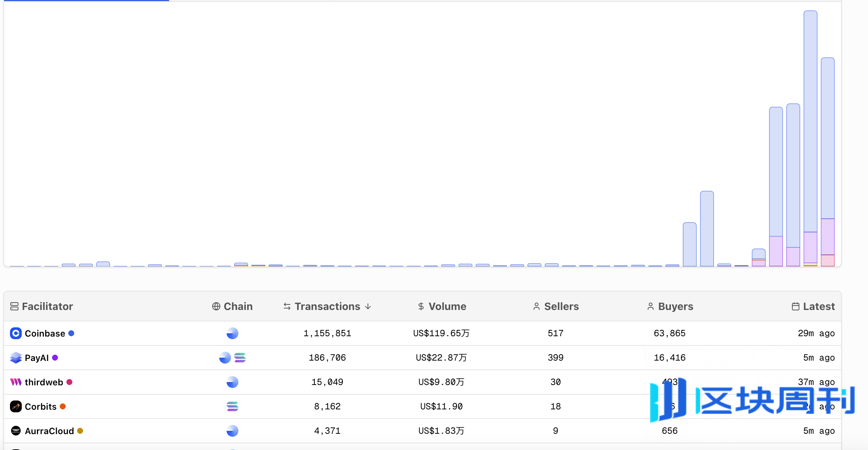Click the Buyers column header

point(675,306)
